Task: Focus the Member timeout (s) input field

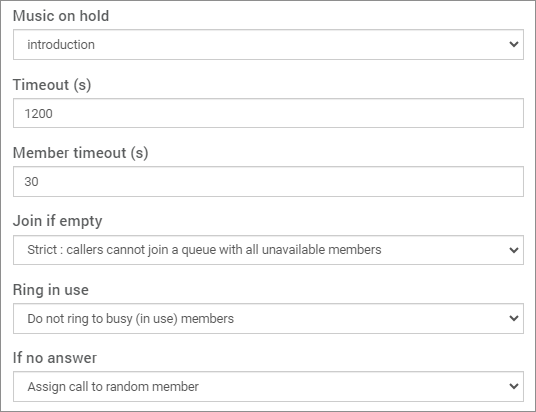Action: point(268,182)
